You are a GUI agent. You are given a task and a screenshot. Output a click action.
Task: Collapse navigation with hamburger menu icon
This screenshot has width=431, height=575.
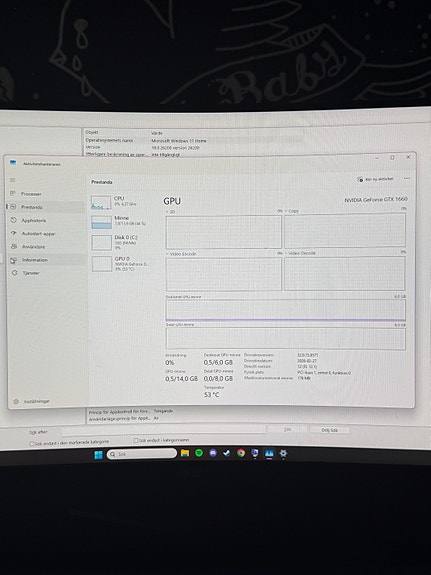coord(13,180)
